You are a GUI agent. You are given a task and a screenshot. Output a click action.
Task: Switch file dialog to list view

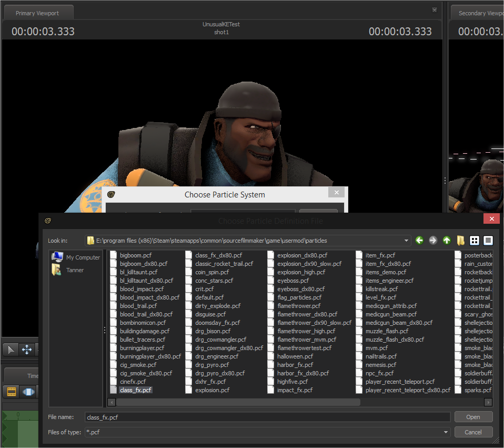(x=475, y=241)
